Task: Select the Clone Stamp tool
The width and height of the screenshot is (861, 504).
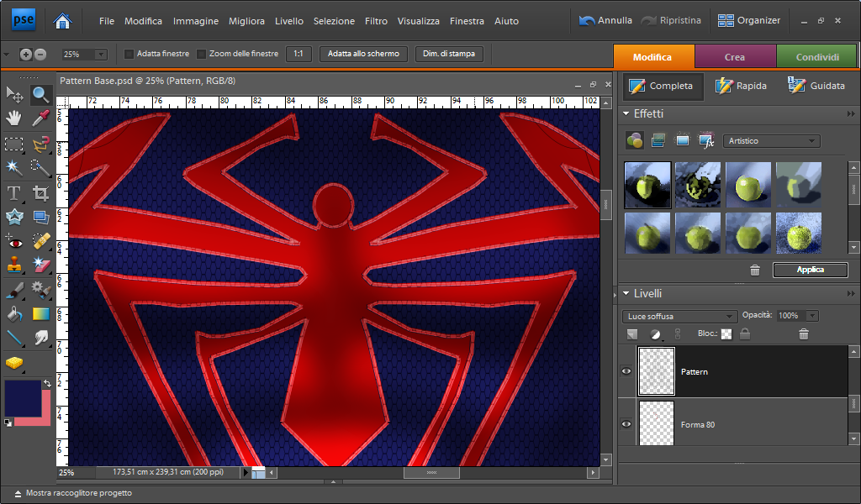Action: (x=14, y=265)
